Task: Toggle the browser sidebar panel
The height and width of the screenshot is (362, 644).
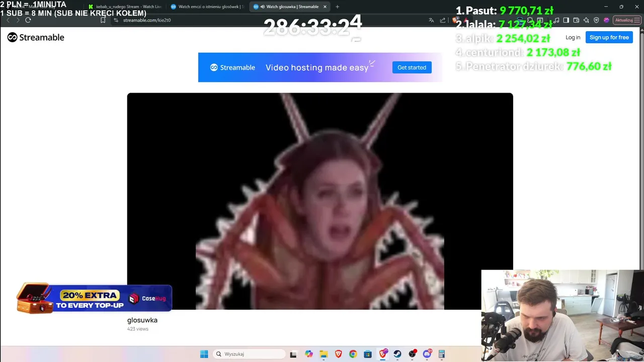Action: pos(566,20)
